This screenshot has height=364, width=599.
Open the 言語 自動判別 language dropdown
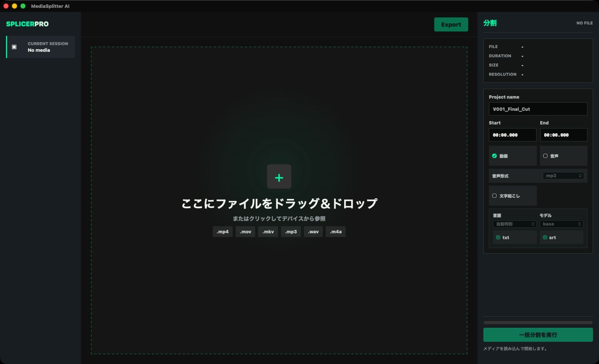click(514, 224)
